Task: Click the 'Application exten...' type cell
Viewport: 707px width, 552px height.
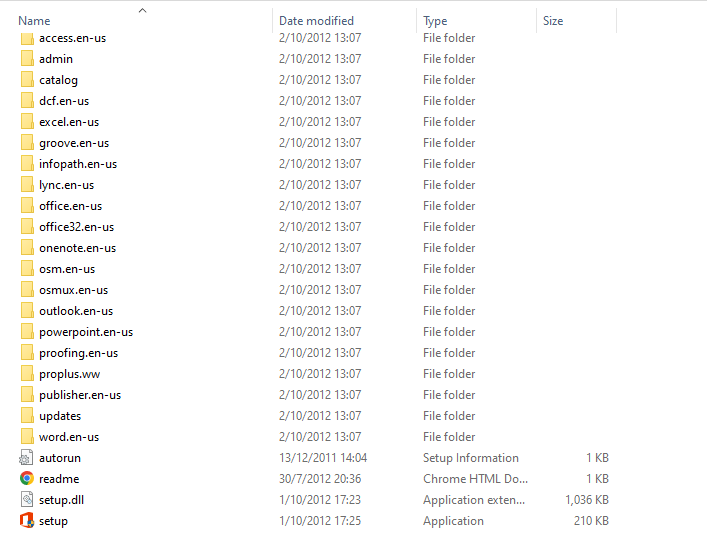Action: (x=474, y=500)
